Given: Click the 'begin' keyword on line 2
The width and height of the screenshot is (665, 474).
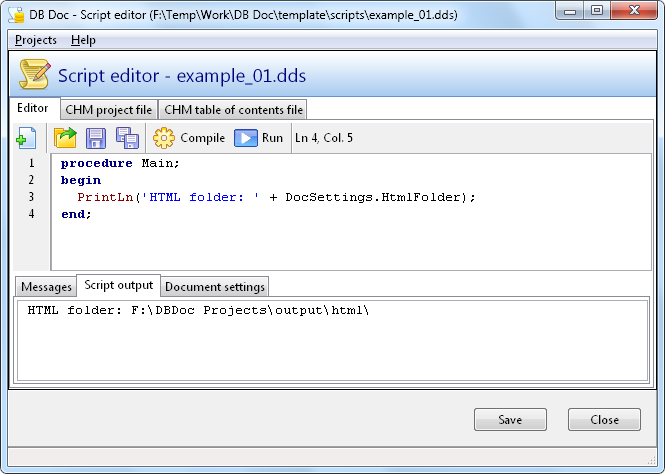Looking at the screenshot, I should click(81, 180).
